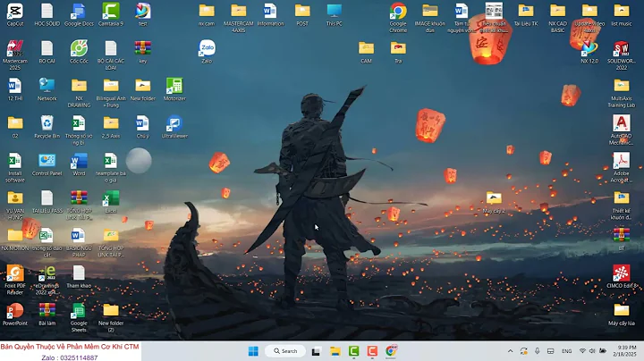Select the Motorizer desktop icon
Image resolution: width=644 pixels, height=361 pixels.
174,89
